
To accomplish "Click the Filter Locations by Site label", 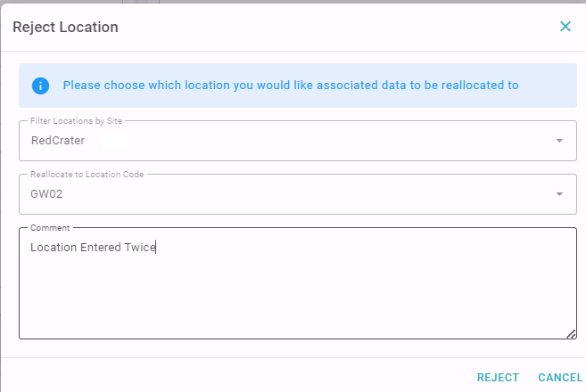I will tap(76, 121).
